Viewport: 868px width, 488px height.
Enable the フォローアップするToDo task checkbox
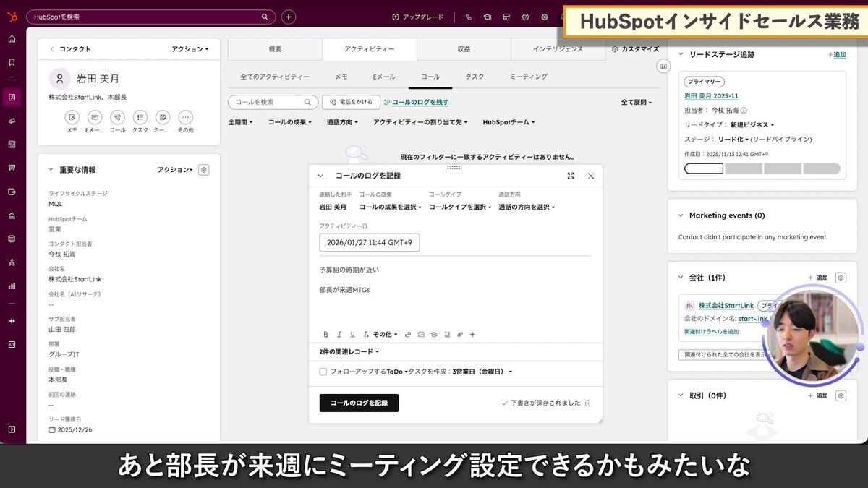coord(322,371)
